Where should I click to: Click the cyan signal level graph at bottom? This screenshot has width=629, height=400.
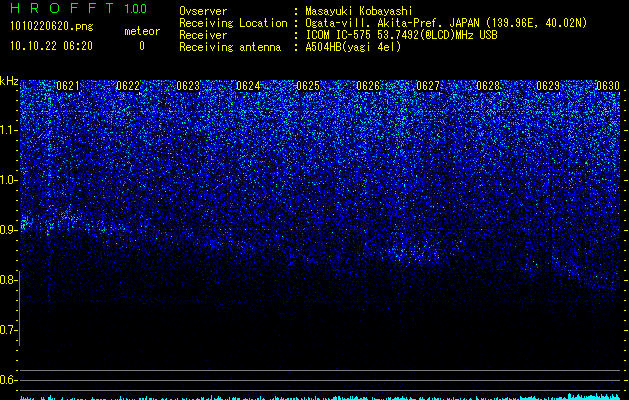click(x=320, y=397)
